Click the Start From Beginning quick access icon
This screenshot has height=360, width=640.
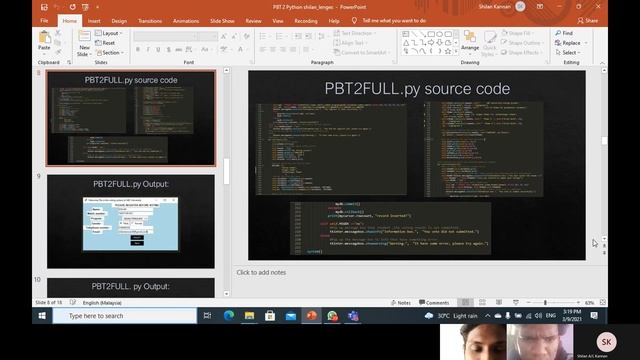click(85, 7)
